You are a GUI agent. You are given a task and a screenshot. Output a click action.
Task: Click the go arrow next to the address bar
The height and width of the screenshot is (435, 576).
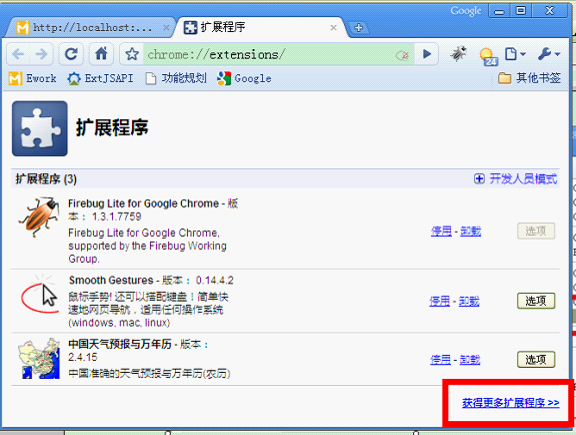click(x=426, y=54)
